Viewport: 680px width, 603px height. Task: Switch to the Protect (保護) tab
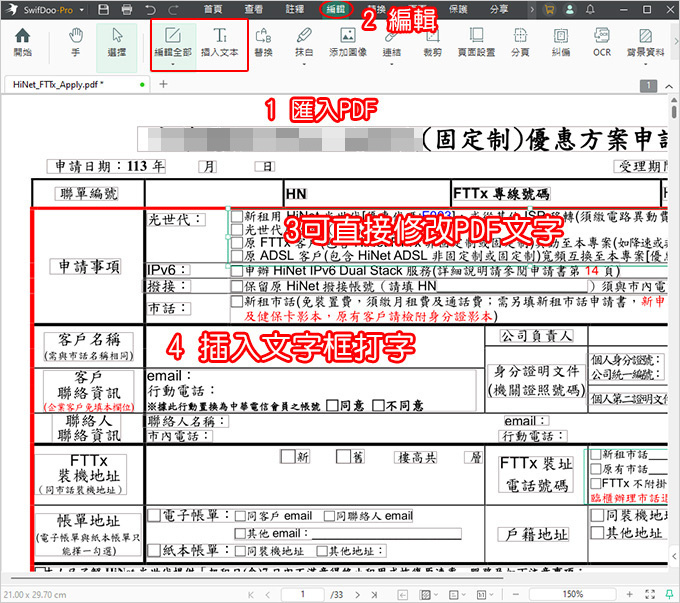pyautogui.click(x=458, y=9)
